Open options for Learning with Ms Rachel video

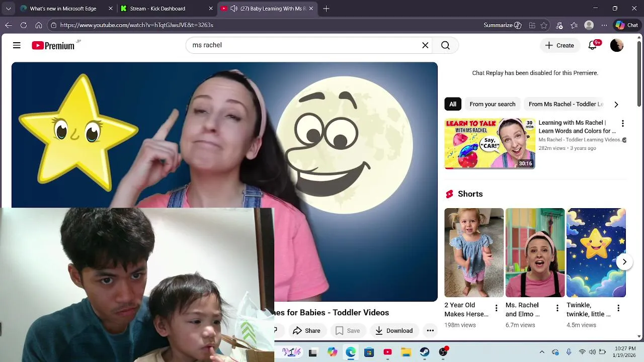pyautogui.click(x=622, y=124)
